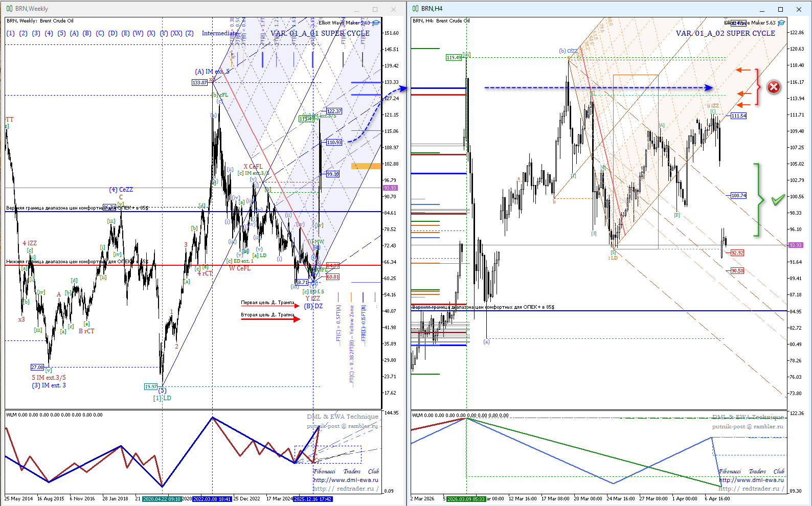Open the Intermediate wave degree selector

point(220,33)
